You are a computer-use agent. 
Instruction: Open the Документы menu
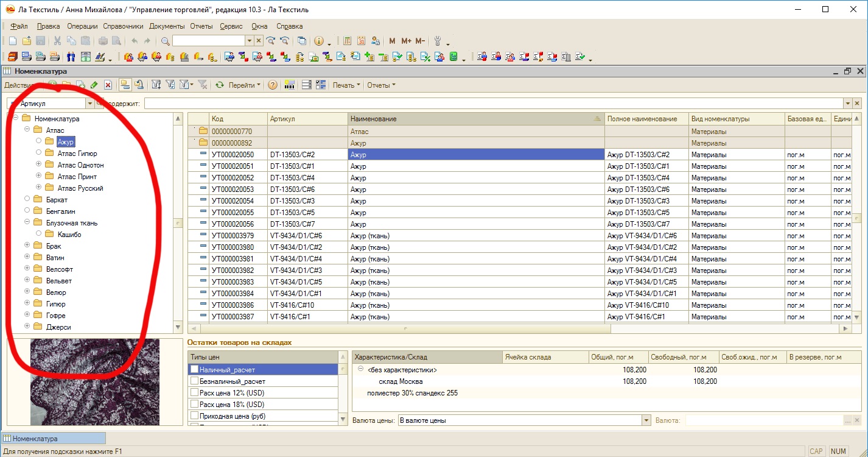coord(167,26)
